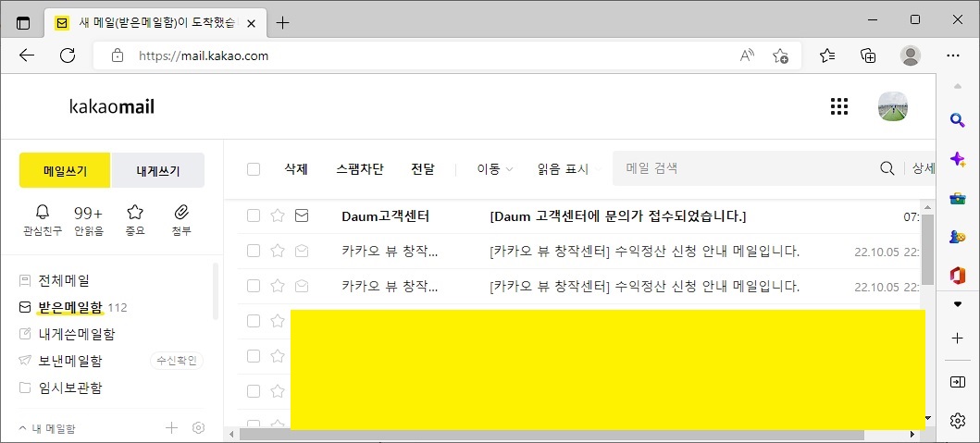
Task: Add a site to the Edge sidebar
Action: tap(958, 338)
